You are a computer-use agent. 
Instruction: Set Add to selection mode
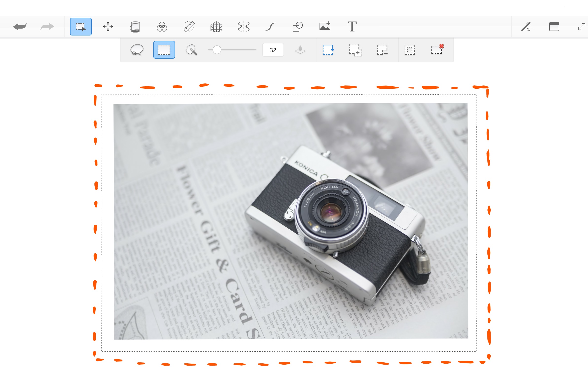(355, 50)
